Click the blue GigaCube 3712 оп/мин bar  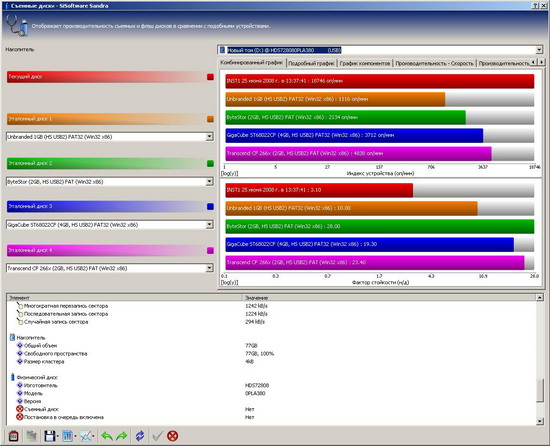click(x=354, y=135)
